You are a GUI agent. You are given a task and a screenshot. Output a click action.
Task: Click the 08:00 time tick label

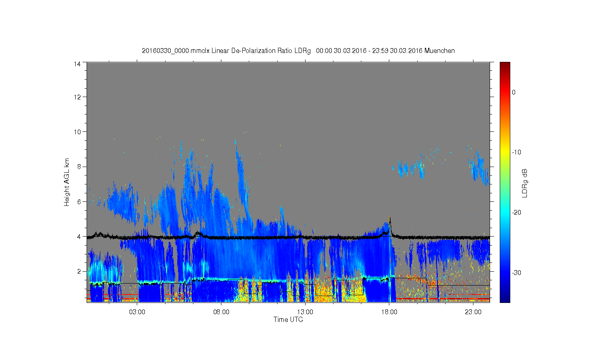pyautogui.click(x=221, y=312)
